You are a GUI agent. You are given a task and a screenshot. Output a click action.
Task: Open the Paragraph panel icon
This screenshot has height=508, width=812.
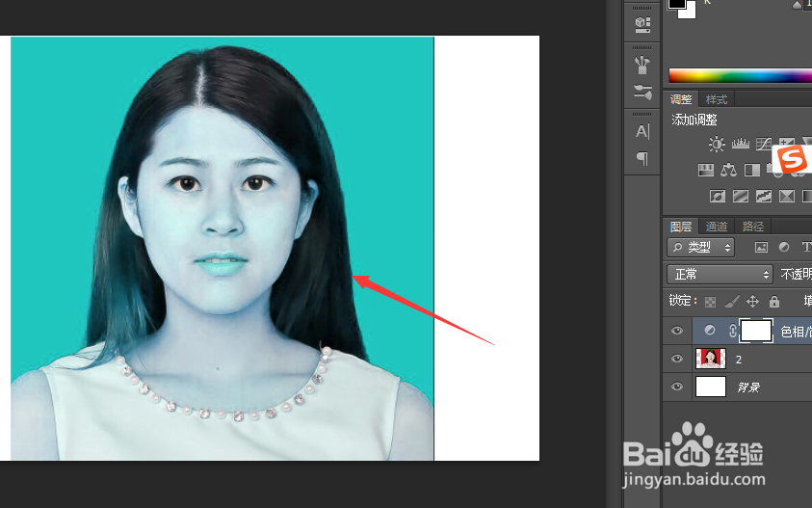(x=642, y=158)
